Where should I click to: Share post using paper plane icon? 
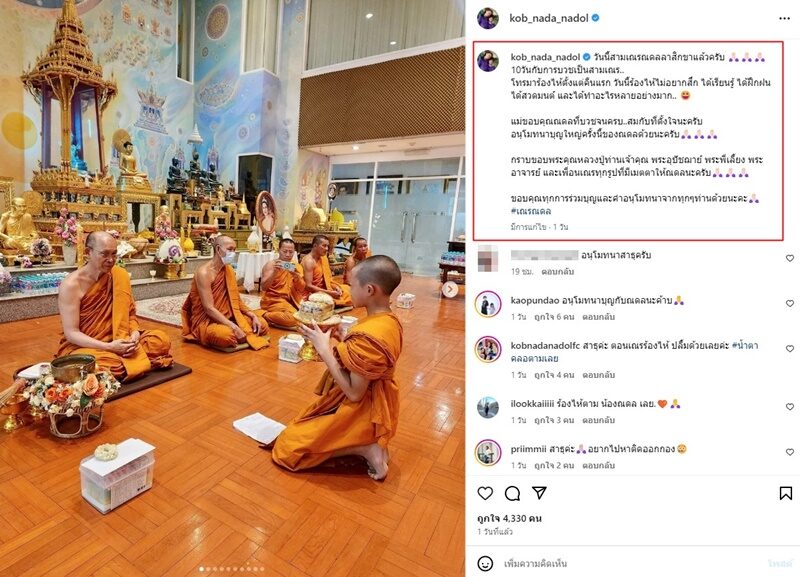[x=539, y=492]
